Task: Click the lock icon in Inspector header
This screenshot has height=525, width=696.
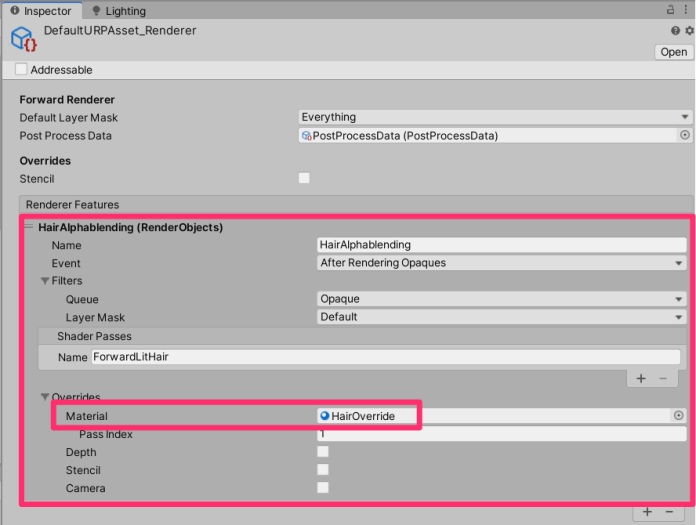Action: click(x=671, y=10)
